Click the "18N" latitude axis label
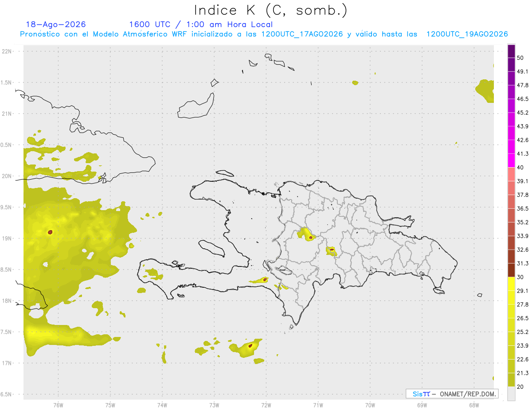532x411 pixels. (x=7, y=301)
